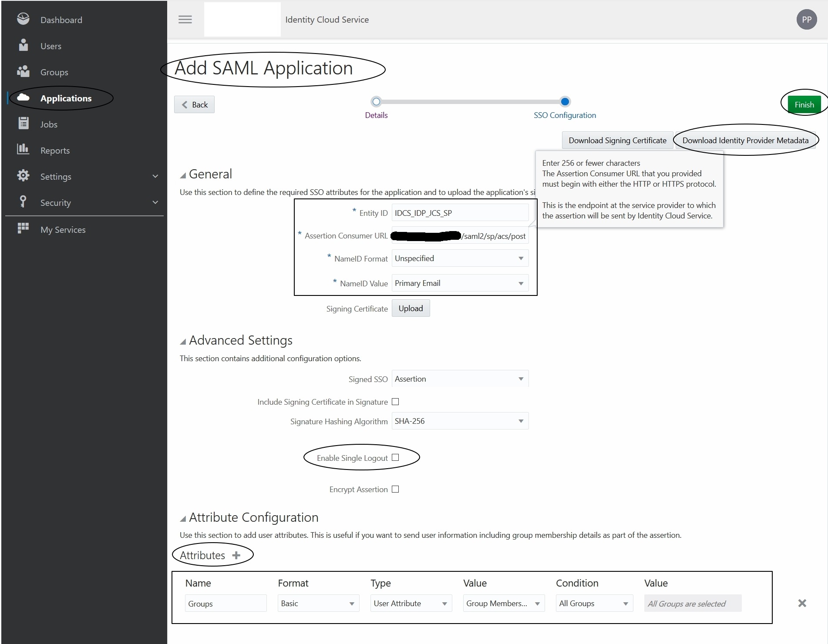Click the Users person icon
Screen dimensions: 828x644
[24, 45]
